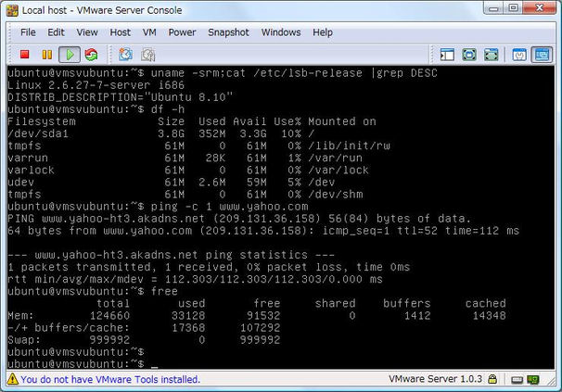Click the 'DISTRIB_DESCRIPTION="Ubuntu 8.10"' line

(120, 97)
